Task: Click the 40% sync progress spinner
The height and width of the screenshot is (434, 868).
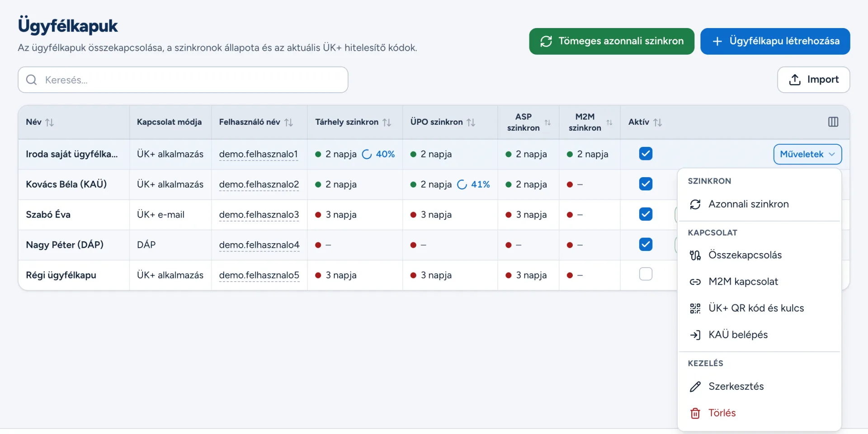Action: pos(367,155)
